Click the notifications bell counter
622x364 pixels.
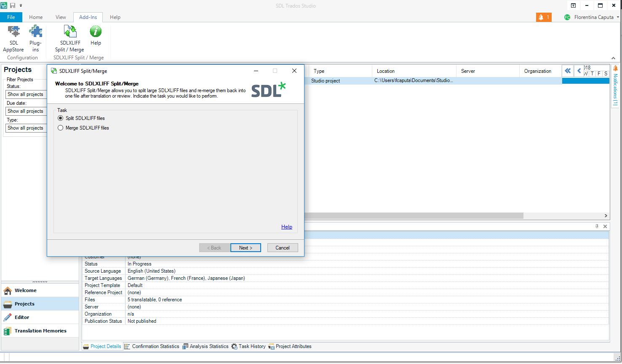point(544,17)
